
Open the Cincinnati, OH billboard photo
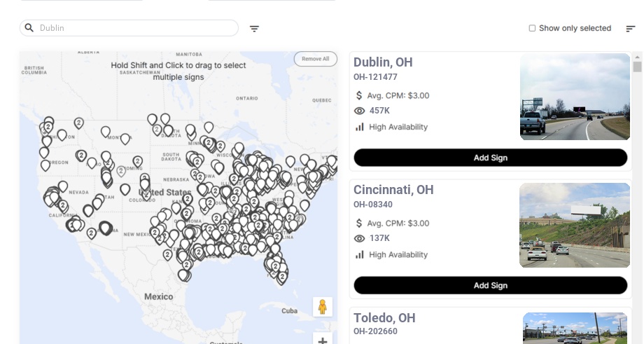(574, 225)
